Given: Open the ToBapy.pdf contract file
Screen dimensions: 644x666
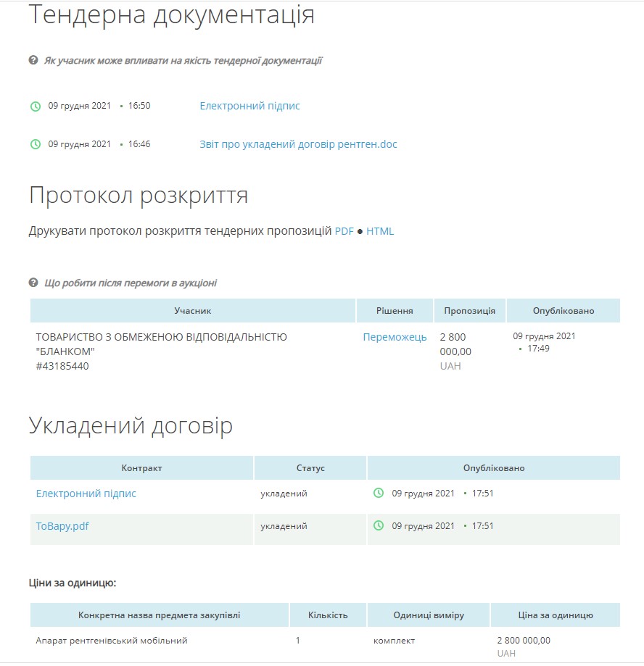Looking at the screenshot, I should pyautogui.click(x=62, y=526).
